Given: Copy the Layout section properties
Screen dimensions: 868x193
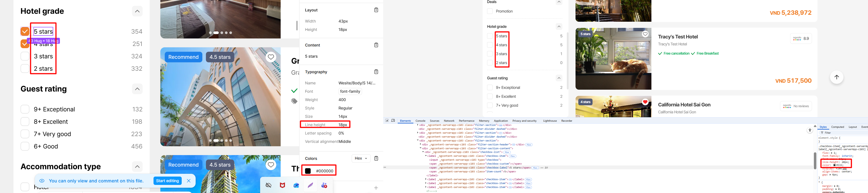Looking at the screenshot, I should (x=376, y=10).
